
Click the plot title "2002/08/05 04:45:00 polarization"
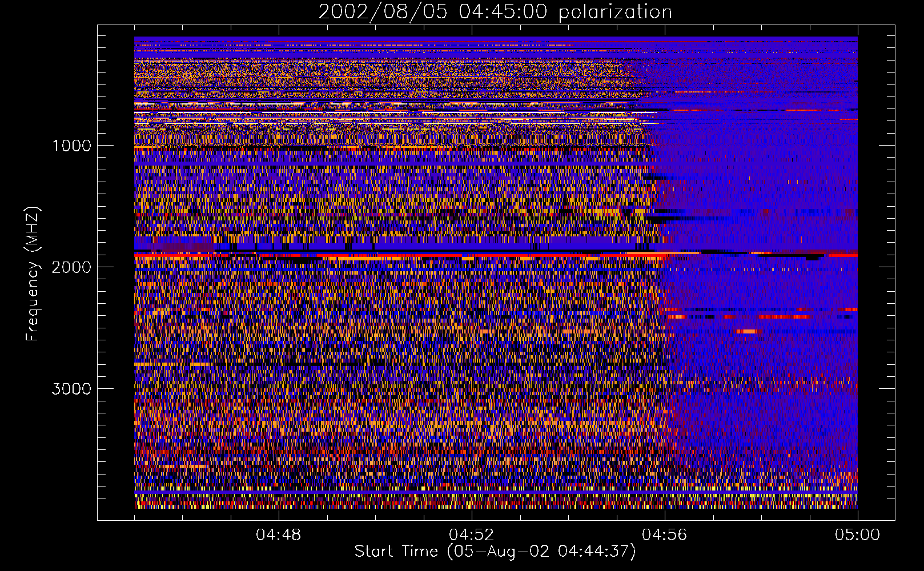(x=495, y=12)
